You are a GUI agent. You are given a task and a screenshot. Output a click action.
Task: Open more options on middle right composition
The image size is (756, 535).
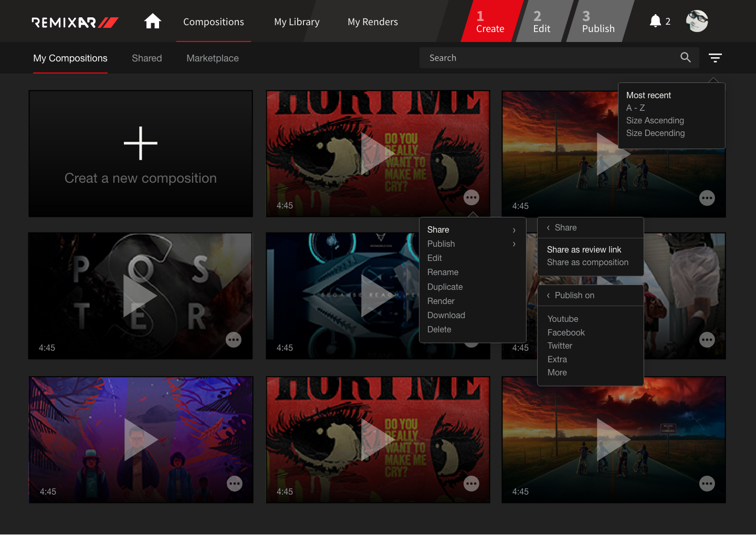coord(707,340)
